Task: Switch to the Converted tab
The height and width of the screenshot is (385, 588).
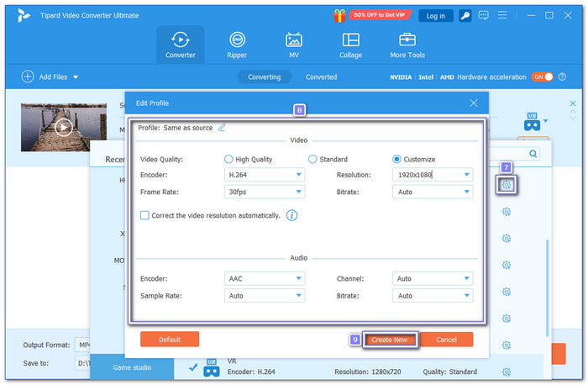Action: tap(321, 76)
